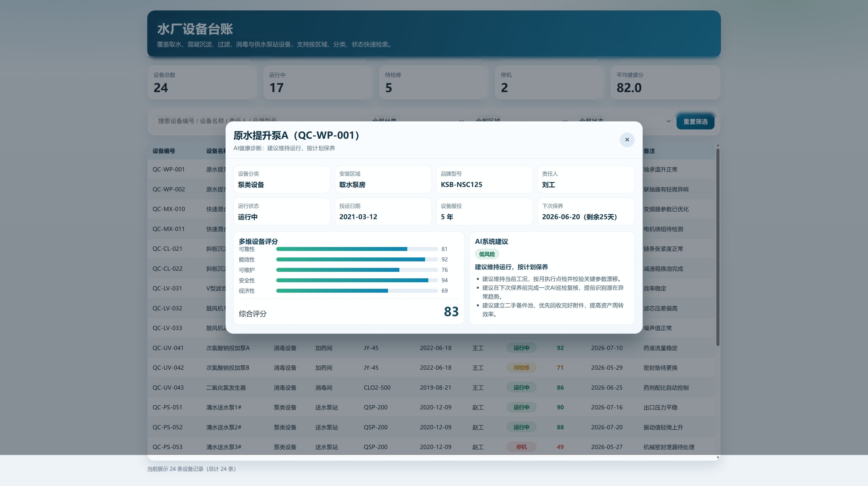
Task: Click the scrollbar down arrow of device table
Action: pos(718,457)
